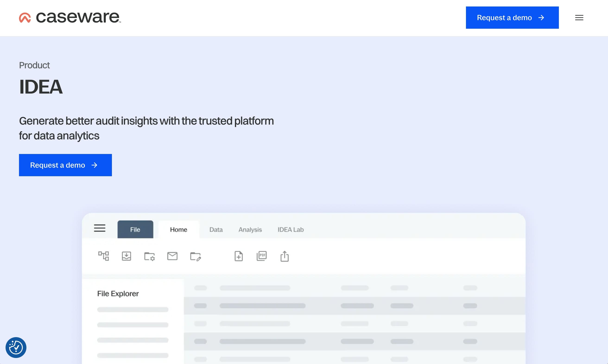
Task: Click the PDF export icon
Action: 262,256
